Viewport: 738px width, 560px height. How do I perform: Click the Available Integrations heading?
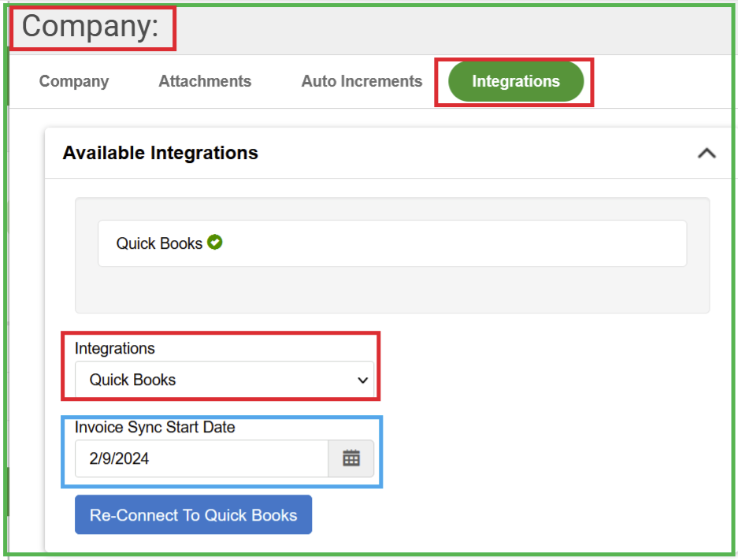161,153
